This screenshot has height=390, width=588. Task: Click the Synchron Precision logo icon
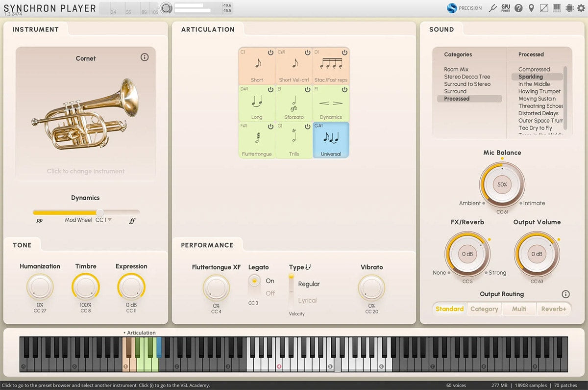tap(452, 8)
